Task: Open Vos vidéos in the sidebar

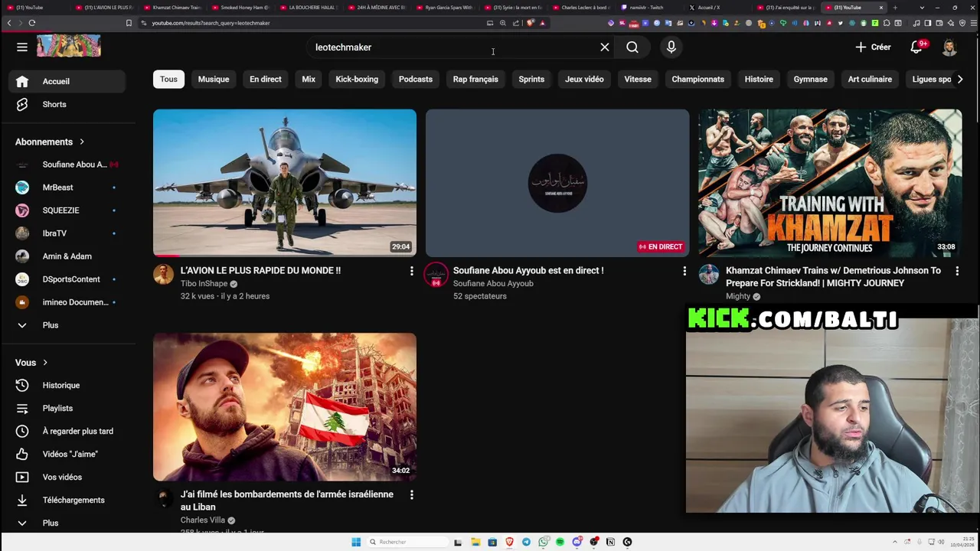Action: 67,477
